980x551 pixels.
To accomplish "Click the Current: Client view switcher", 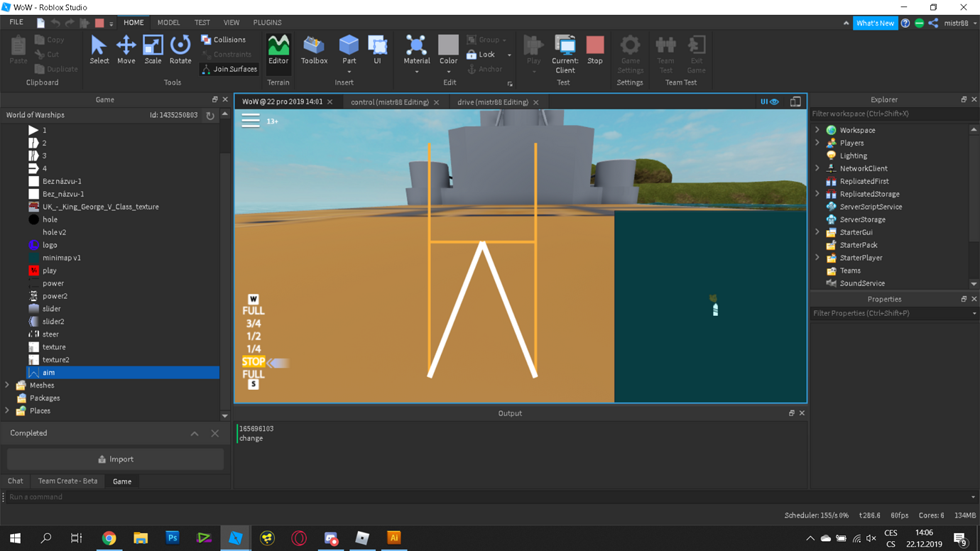I will pos(565,55).
